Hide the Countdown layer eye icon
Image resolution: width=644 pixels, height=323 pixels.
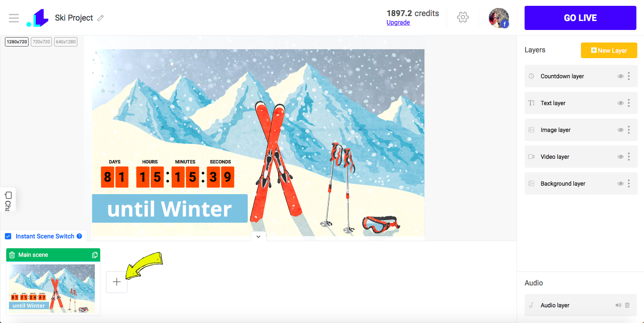[x=621, y=76]
